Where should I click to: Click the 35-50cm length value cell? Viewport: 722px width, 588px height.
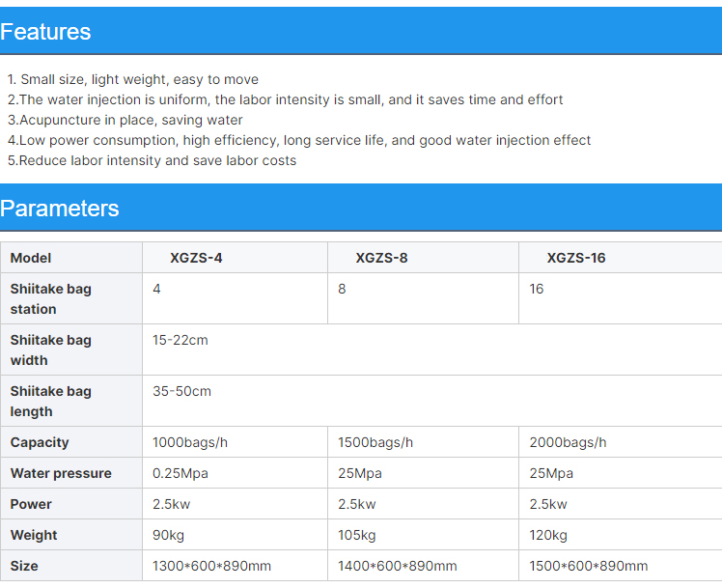click(x=431, y=401)
